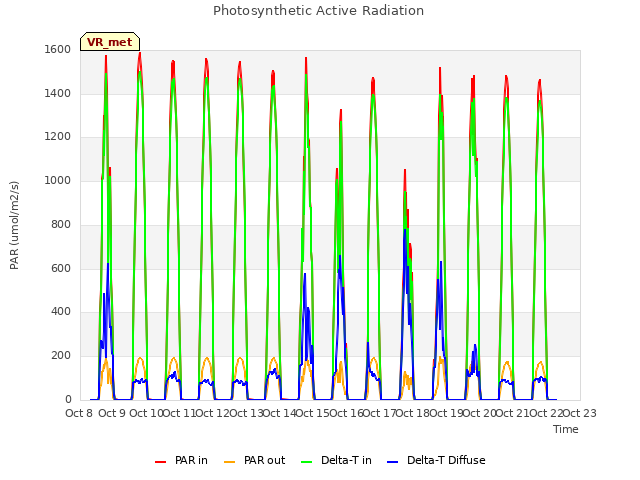Click the PAR in peak above Oct 10
Image resolution: width=640 pixels, height=480 pixels.
(140, 53)
